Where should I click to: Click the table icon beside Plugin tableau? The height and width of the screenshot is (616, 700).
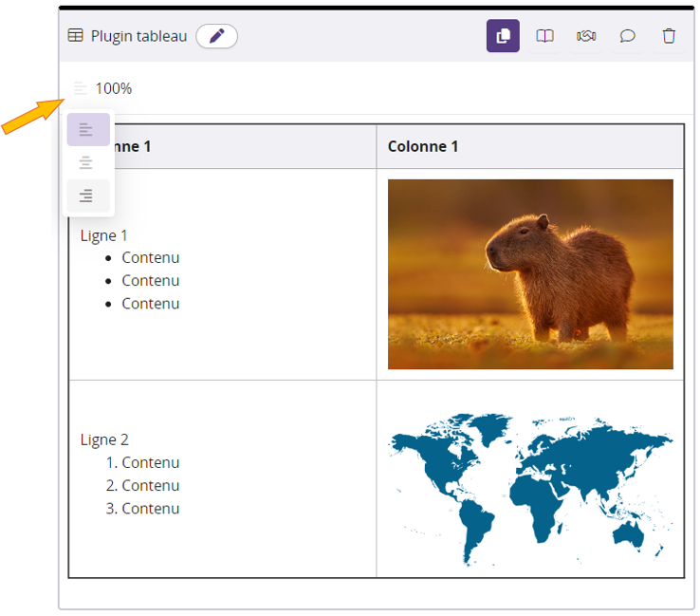[76, 36]
